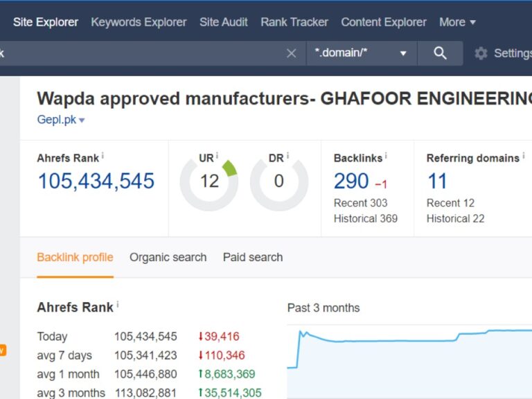
Task: Click the magnifier search button
Action: click(440, 53)
